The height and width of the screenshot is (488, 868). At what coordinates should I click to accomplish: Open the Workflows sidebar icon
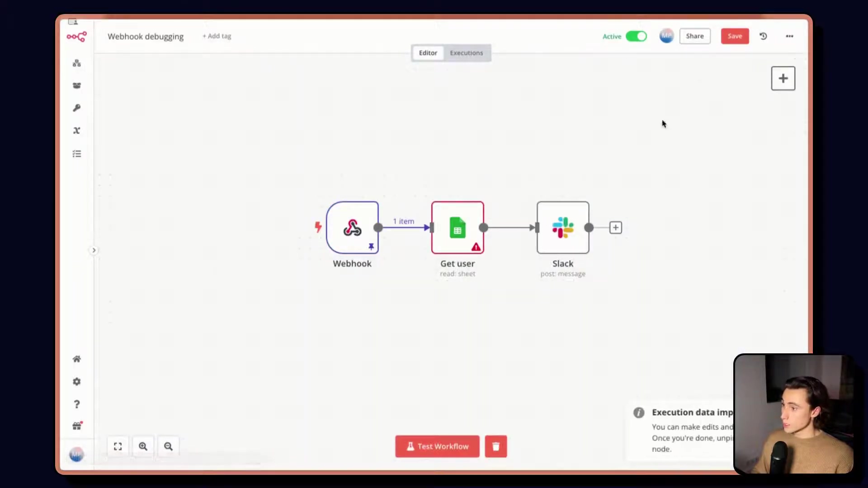[77, 63]
